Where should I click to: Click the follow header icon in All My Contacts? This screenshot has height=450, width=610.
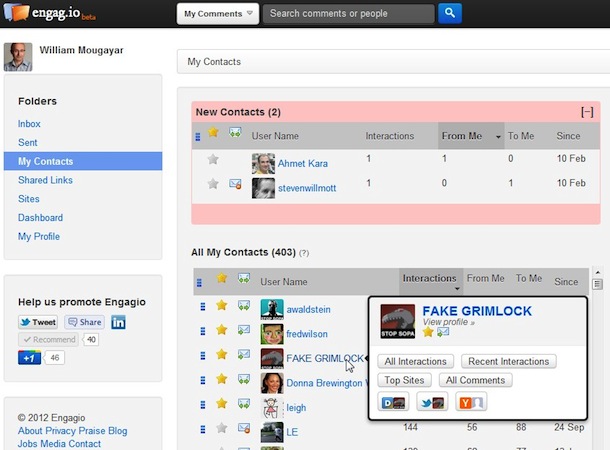tap(244, 278)
